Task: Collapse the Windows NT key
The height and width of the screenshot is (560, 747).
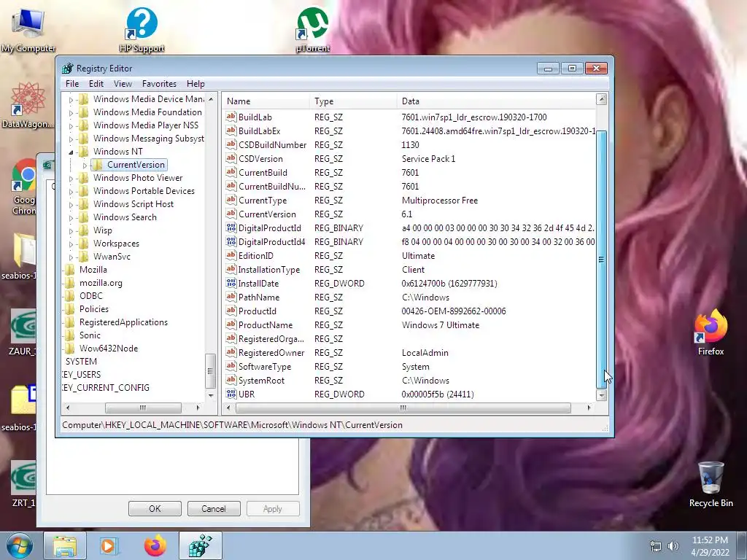Action: click(71, 152)
